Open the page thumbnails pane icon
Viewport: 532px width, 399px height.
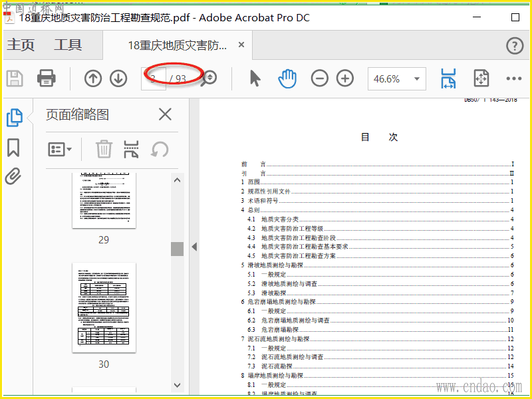click(14, 118)
